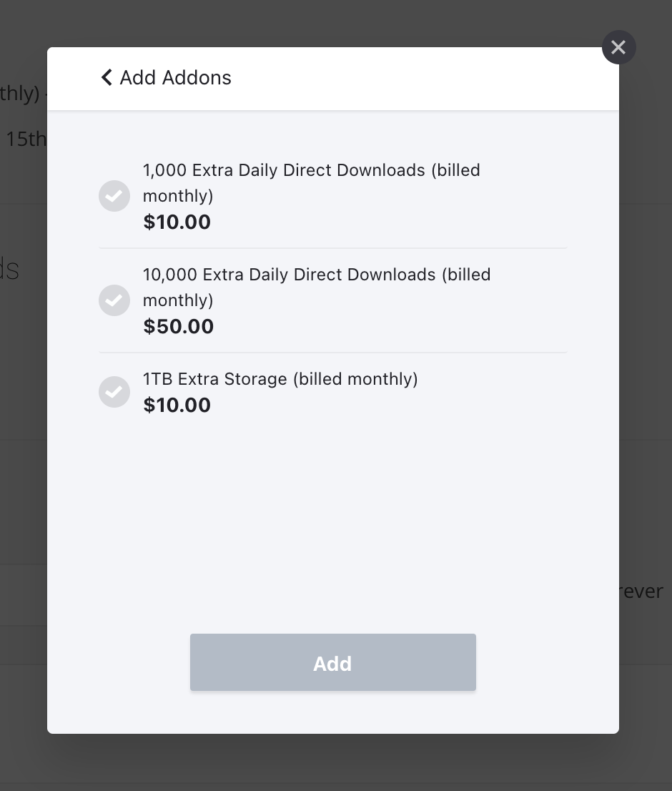Screen dimensions: 672x791
Task: Enable the 1TB Extra Storage checkmark
Action: coord(114,392)
